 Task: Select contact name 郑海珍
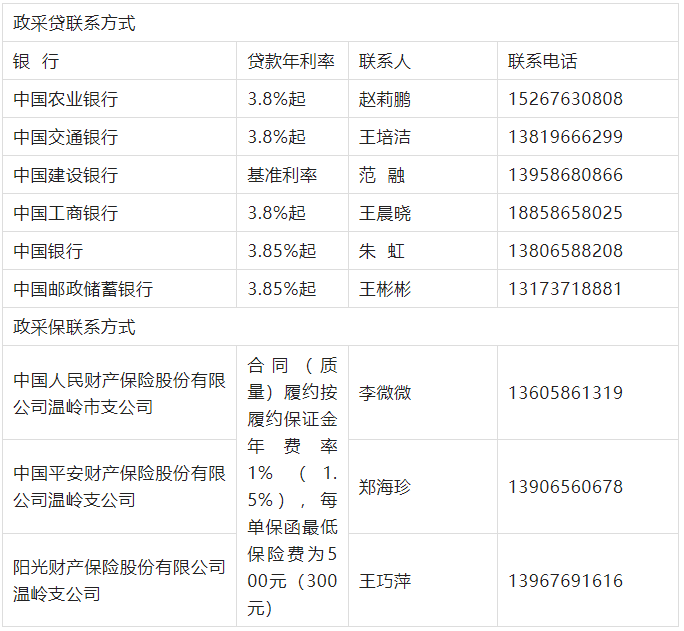pos(385,487)
